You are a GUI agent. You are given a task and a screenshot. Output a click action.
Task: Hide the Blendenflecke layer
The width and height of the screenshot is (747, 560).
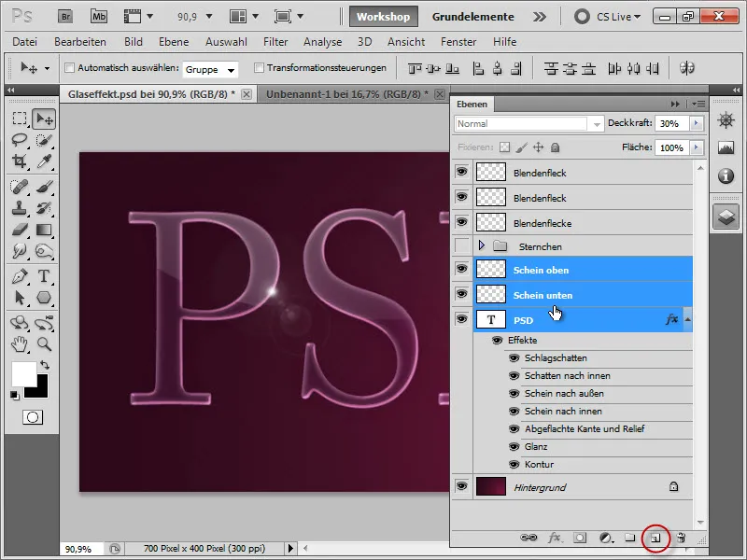[461, 222]
